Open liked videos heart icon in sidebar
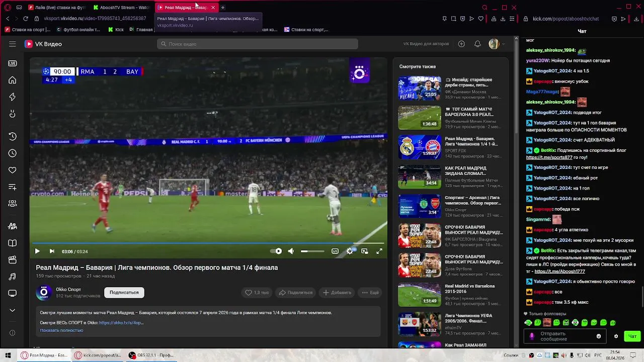Image resolution: width=644 pixels, height=362 pixels. click(x=13, y=170)
